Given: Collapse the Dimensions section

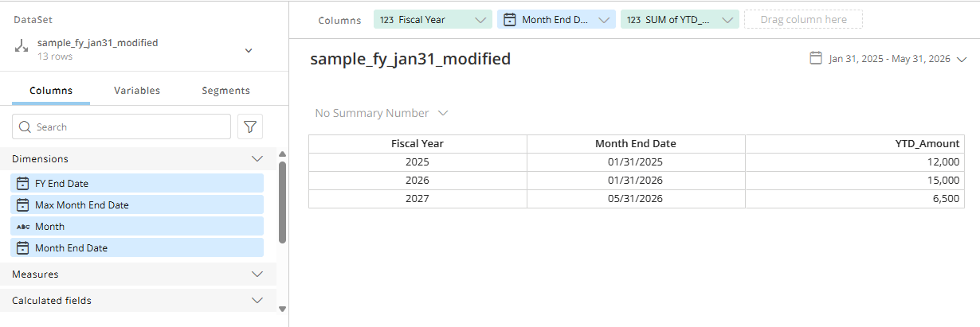Looking at the screenshot, I should (x=257, y=159).
